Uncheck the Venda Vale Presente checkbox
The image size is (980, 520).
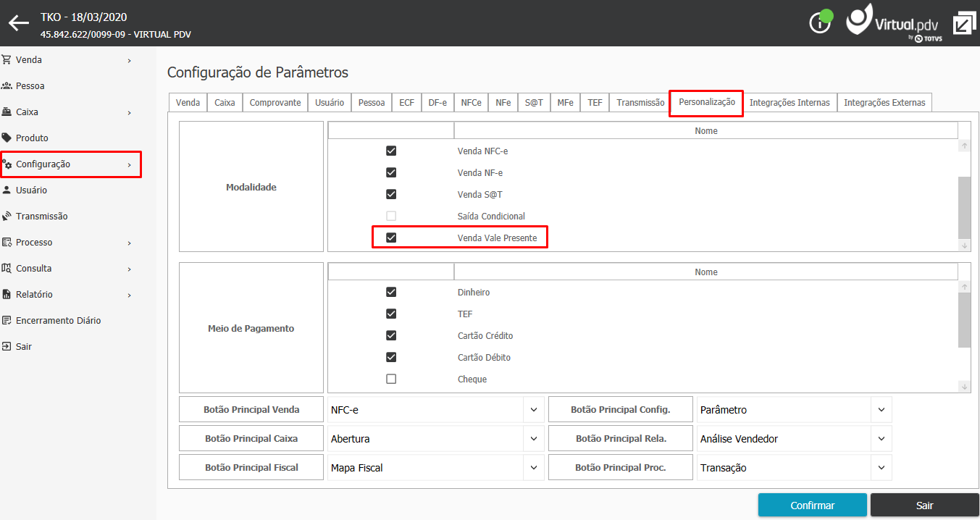click(x=391, y=238)
